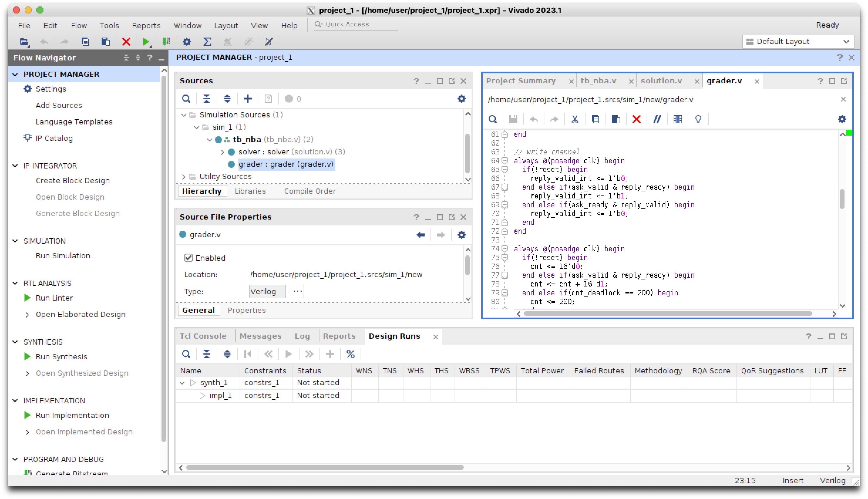Click Run Synthesis in Flow Navigator

tap(61, 356)
